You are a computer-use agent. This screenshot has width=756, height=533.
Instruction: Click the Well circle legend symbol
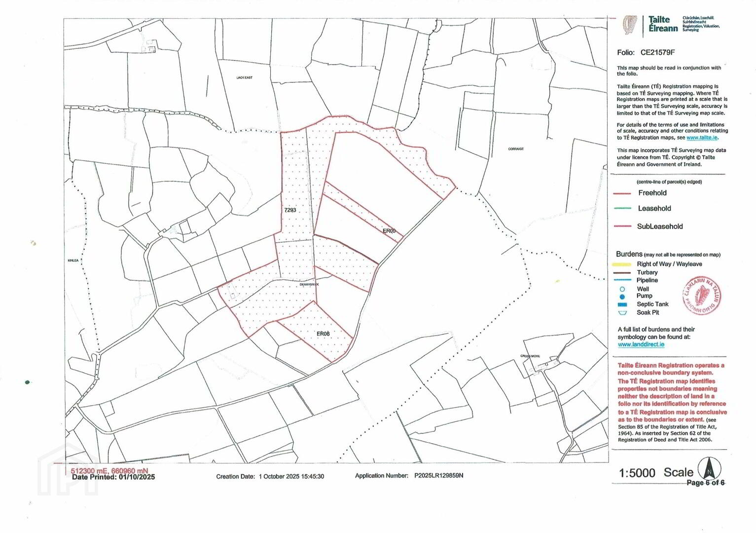(622, 289)
